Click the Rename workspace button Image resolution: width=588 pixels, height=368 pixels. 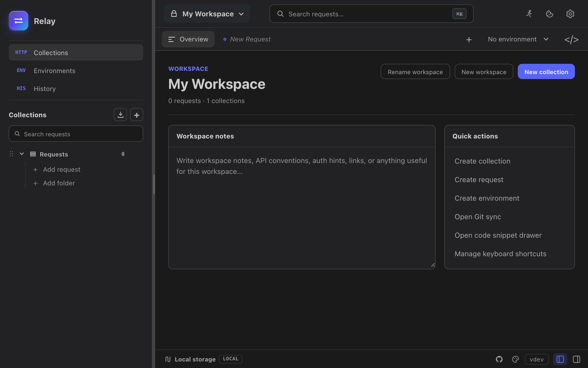pos(415,72)
